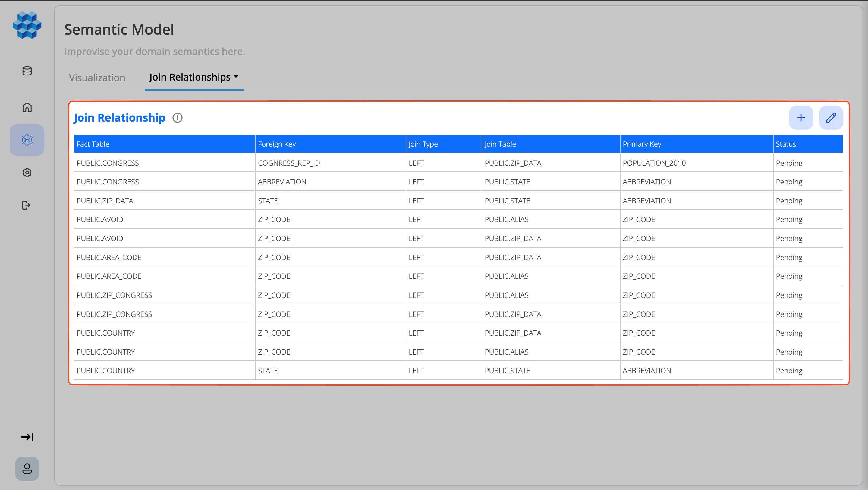The image size is (868, 490).
Task: Switch to the Visualization tab
Action: pyautogui.click(x=97, y=78)
